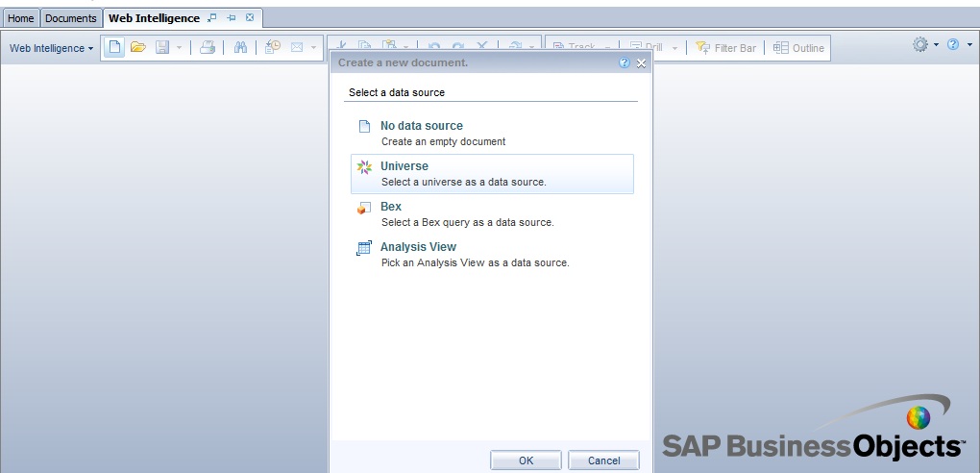
Task: Close the Create a new document dialog
Action: 641,63
